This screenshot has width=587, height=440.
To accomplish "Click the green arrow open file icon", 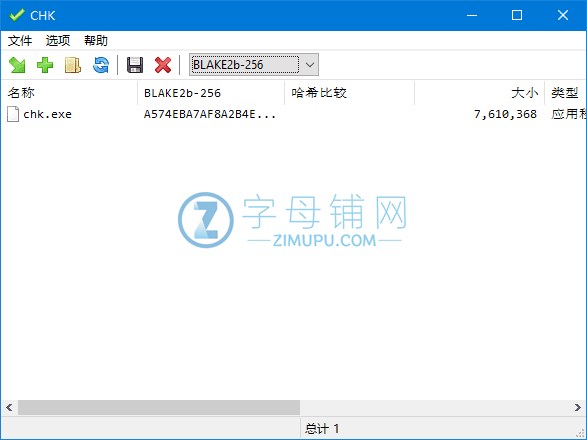I will (17, 65).
